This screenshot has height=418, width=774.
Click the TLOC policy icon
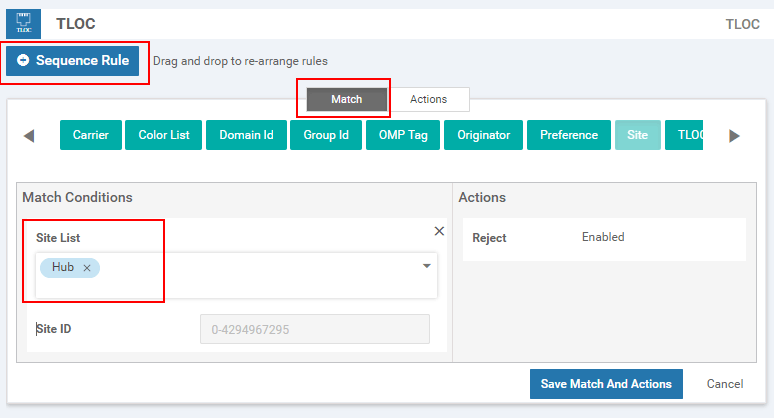click(24, 23)
